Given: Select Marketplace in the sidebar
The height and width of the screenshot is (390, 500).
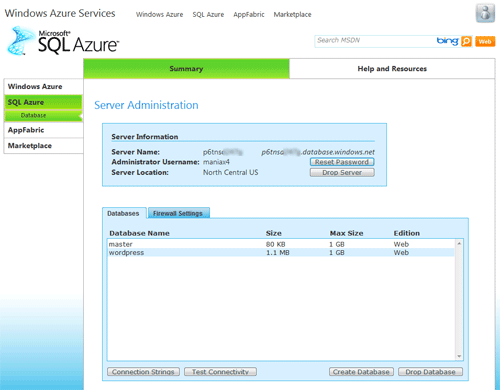Looking at the screenshot, I should (x=43, y=146).
